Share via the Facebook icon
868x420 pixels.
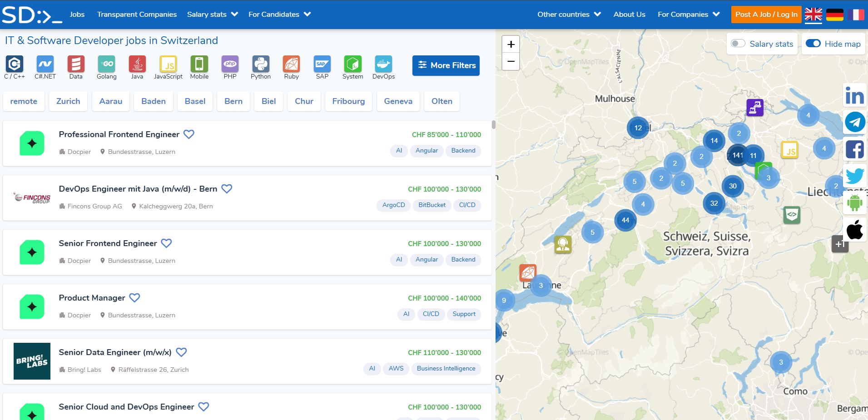pos(855,149)
